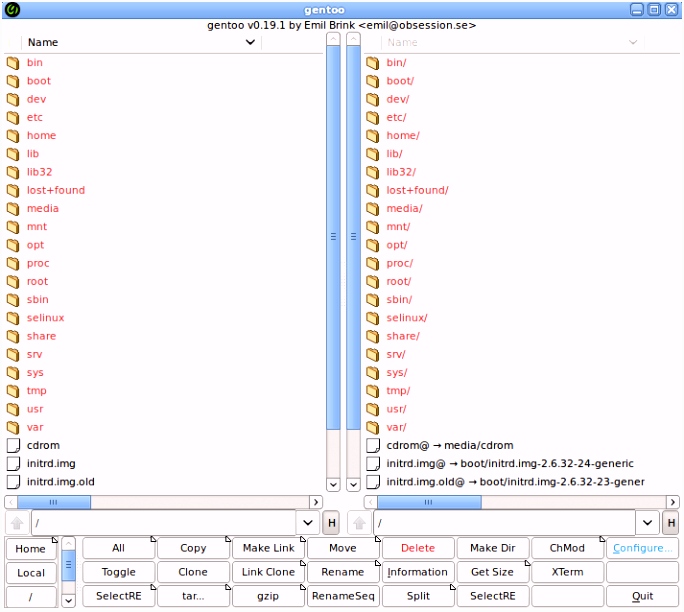Viewport: 684px width, 612px height.
Task: Click the ChMod button
Action: pos(568,548)
